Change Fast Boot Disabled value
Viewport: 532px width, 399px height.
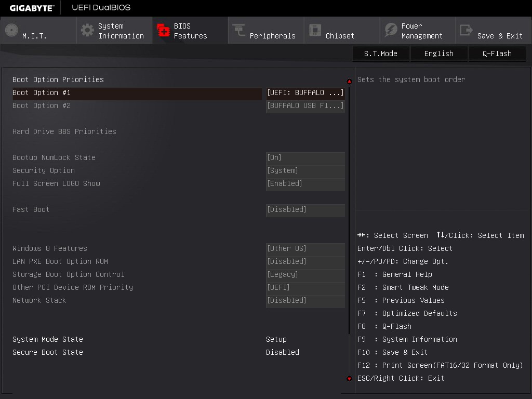305,210
